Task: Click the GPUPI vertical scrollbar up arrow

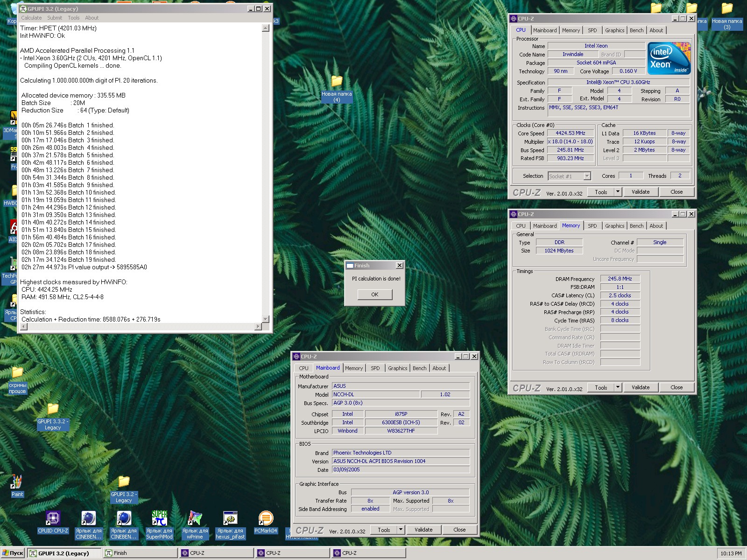Action: click(266, 28)
